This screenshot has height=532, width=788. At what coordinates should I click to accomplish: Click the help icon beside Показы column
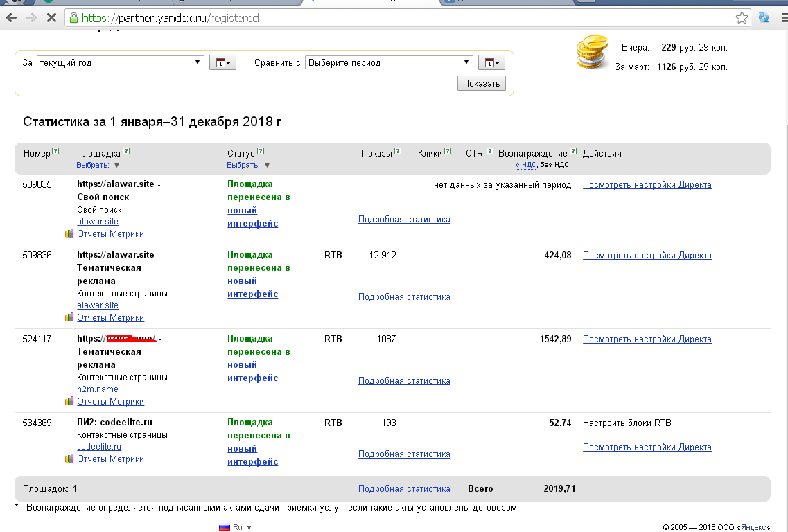(x=398, y=151)
